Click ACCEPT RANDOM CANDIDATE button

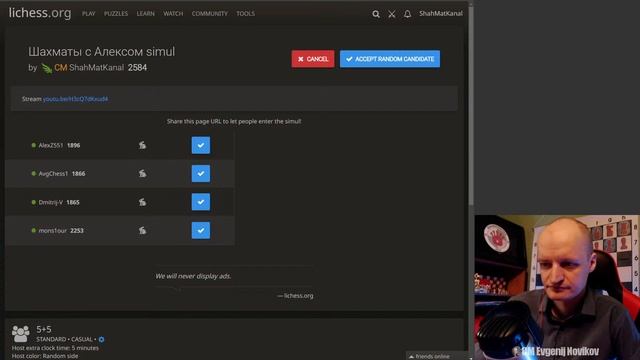pyautogui.click(x=390, y=59)
